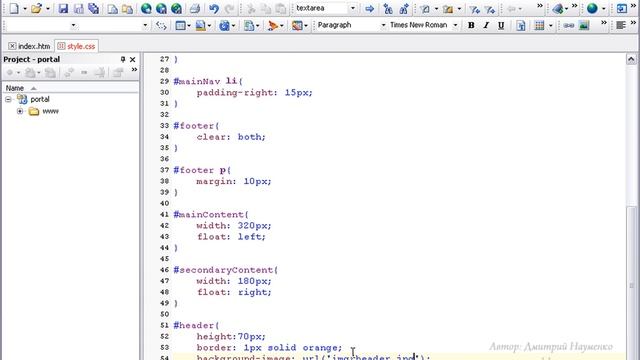Viewport: 640px width, 360px height.
Task: Click the table layout icon in second toolbar
Action: point(180,25)
